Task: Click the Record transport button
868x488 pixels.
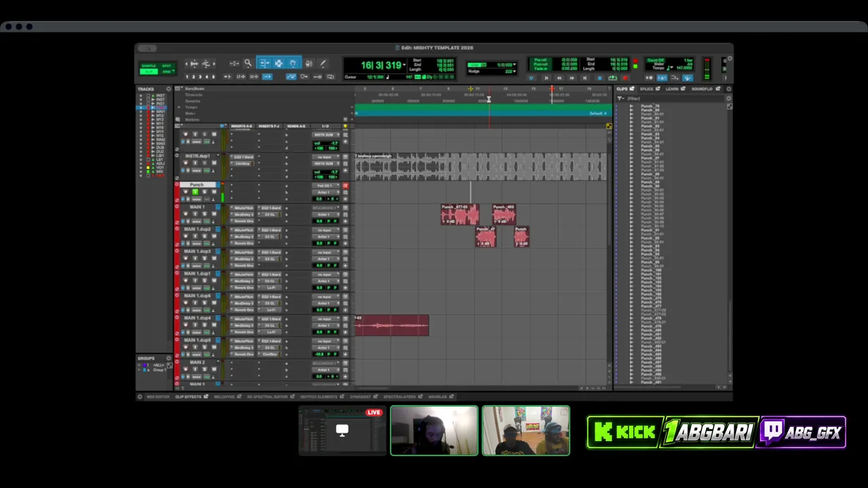Action: 625,78
